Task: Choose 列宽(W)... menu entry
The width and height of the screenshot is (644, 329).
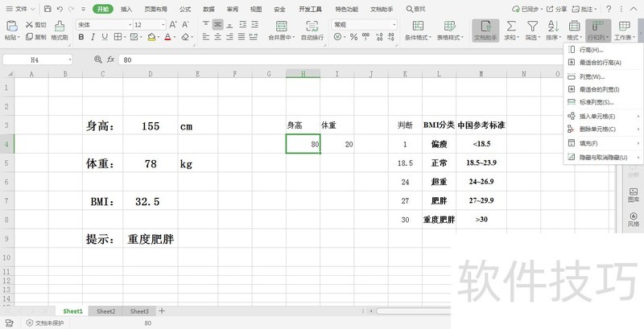Action: pyautogui.click(x=602, y=76)
